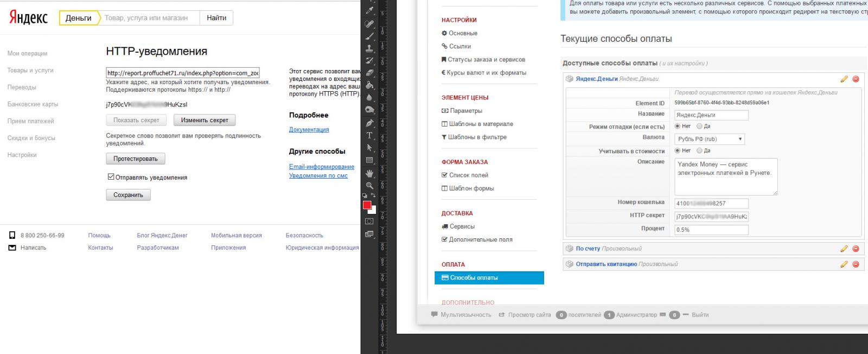Screen dimensions: 868x354
Task: Click red delete icon for Отправить квитанцию
Action: click(x=856, y=264)
